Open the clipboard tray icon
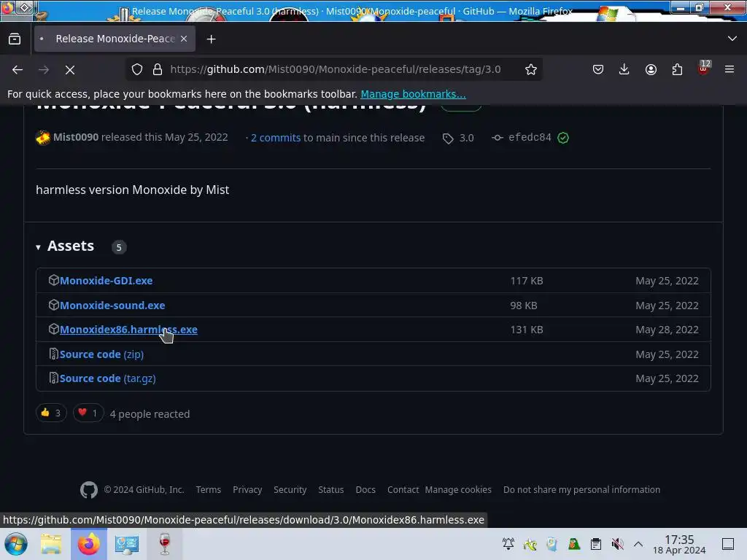 (595, 544)
